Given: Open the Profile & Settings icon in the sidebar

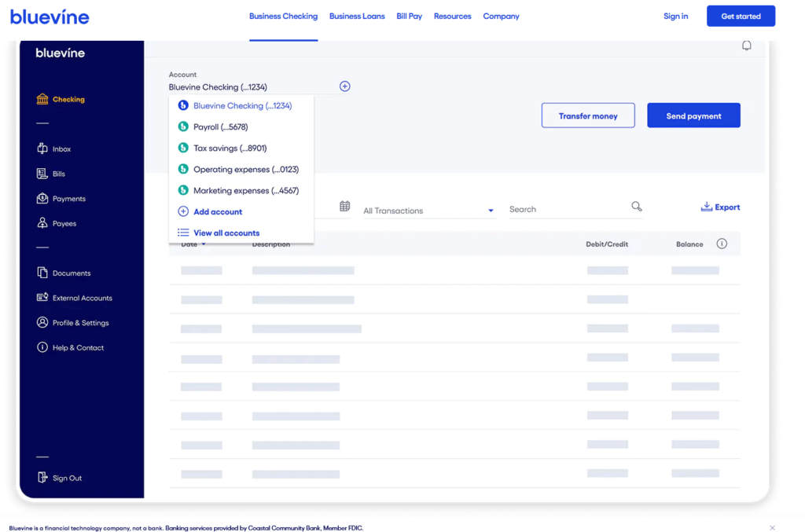Looking at the screenshot, I should [42, 322].
